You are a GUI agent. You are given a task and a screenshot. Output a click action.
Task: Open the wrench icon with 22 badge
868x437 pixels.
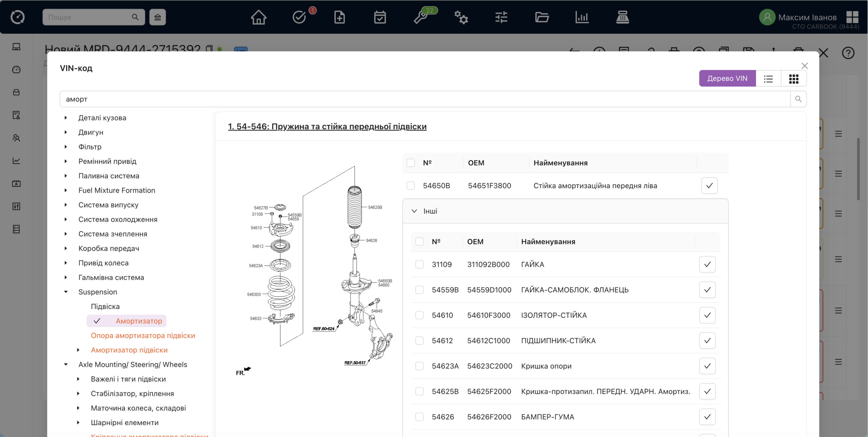click(x=421, y=17)
